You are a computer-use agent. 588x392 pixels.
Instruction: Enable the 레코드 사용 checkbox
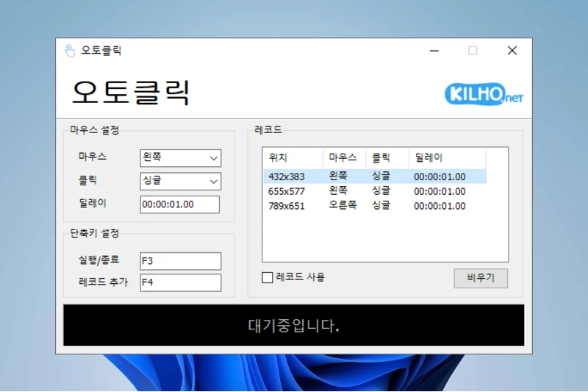[267, 277]
